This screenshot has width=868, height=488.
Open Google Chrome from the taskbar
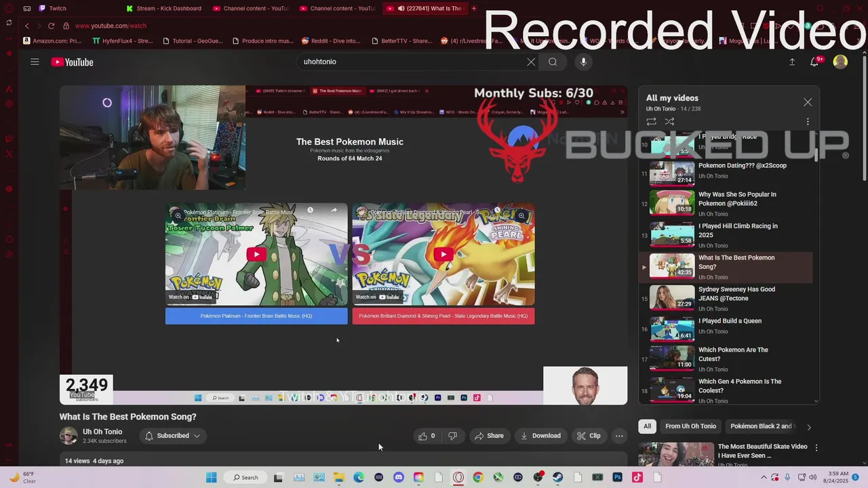478,477
